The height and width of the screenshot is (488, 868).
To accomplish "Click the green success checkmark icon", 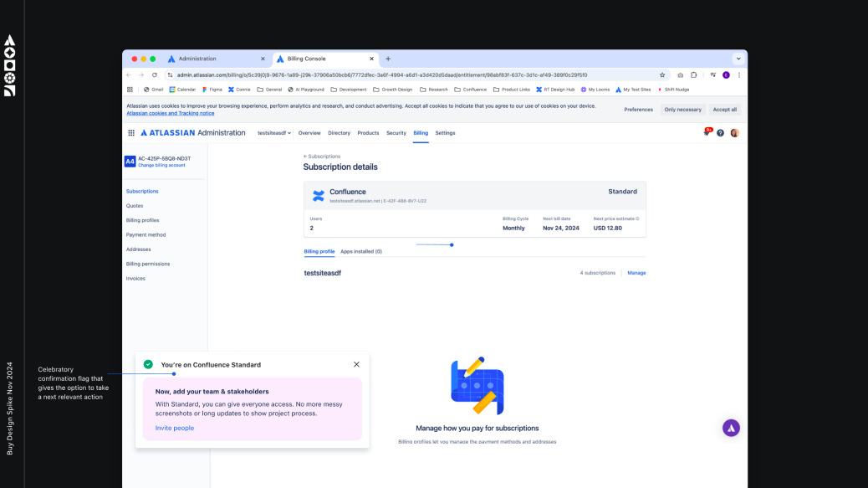I will pos(148,364).
